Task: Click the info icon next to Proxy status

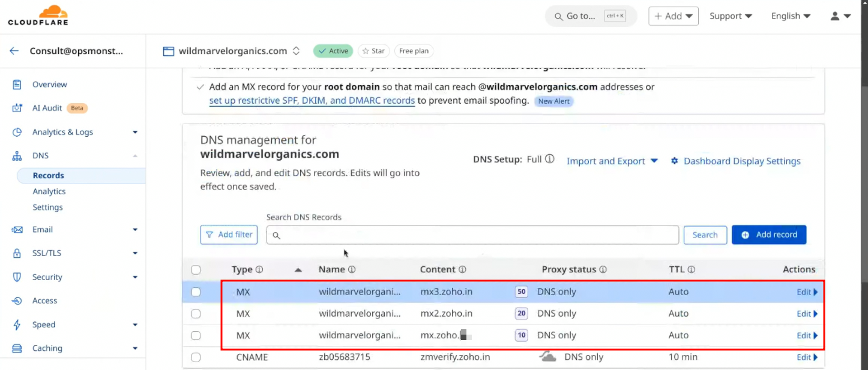Action: 603,270
